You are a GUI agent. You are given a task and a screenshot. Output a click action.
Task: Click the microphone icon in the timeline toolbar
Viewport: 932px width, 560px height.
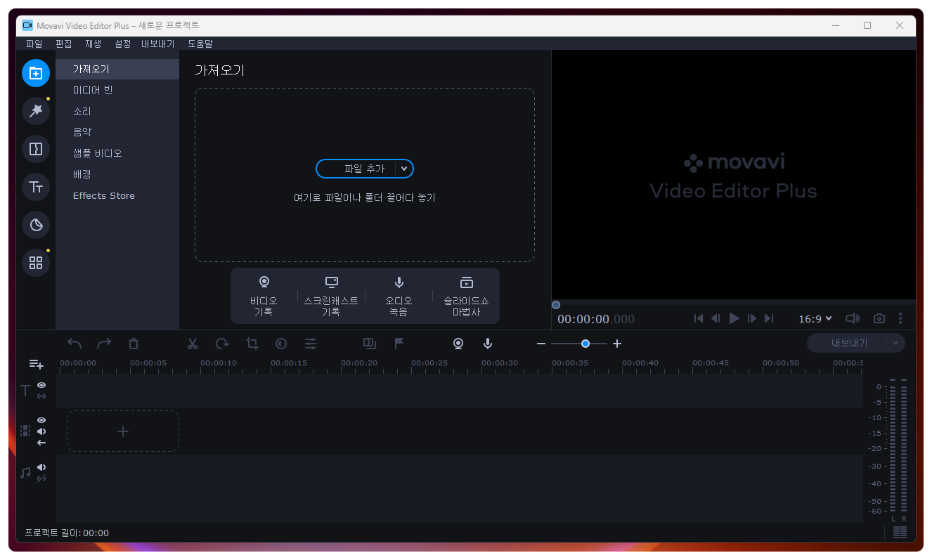[x=488, y=344]
